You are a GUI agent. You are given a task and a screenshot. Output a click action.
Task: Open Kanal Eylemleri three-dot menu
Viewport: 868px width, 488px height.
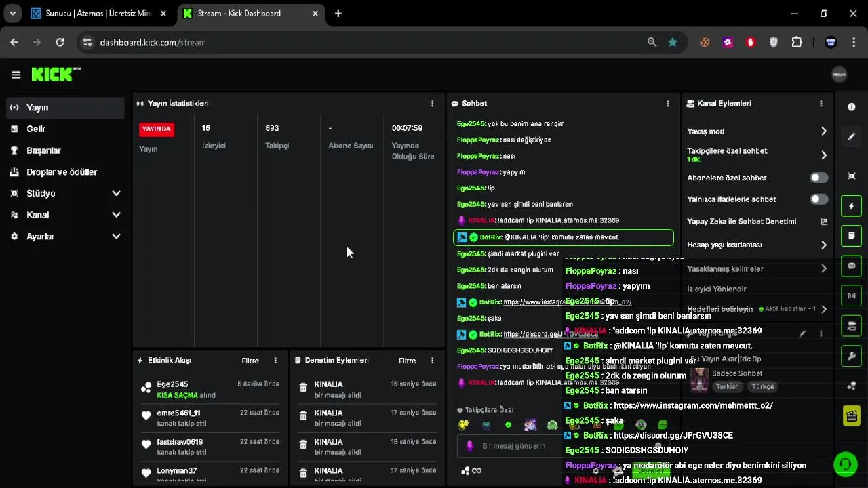tap(821, 104)
